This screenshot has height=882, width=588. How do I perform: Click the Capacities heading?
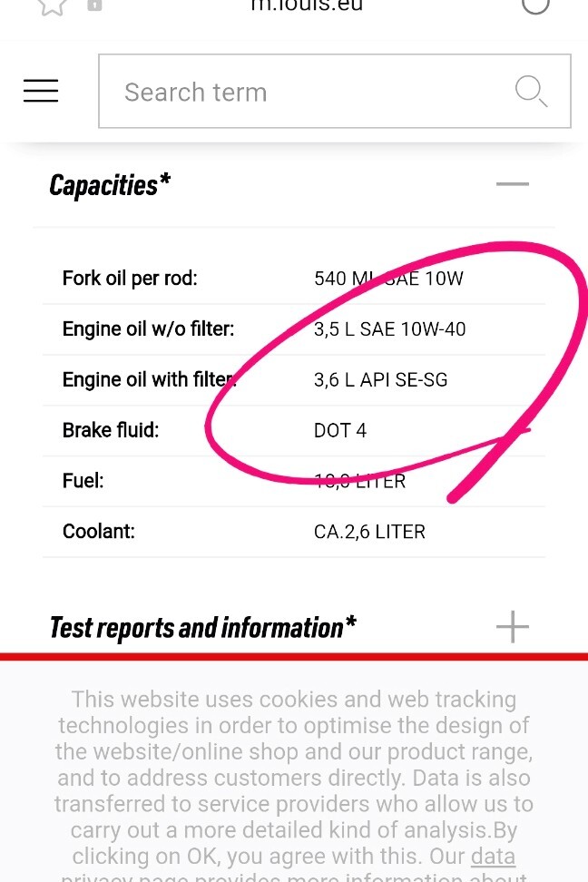point(110,185)
